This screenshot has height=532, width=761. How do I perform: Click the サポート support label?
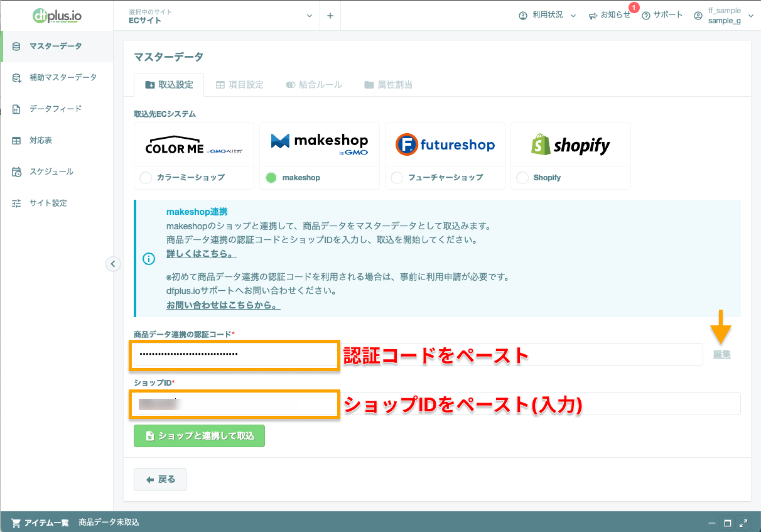(667, 15)
